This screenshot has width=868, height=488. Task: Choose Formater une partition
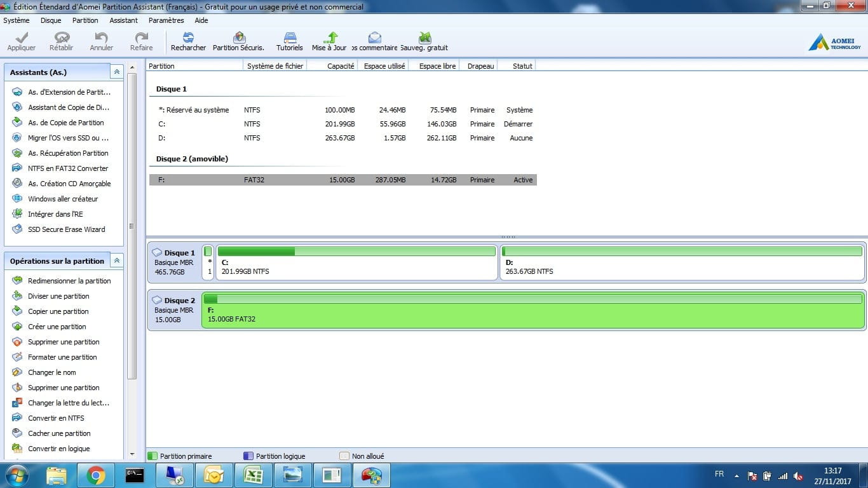62,357
